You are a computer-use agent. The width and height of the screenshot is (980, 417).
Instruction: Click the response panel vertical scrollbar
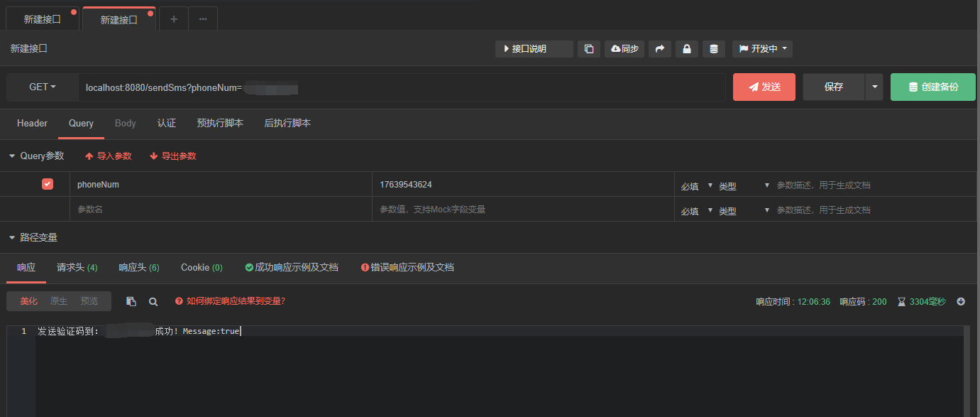[x=967, y=372]
